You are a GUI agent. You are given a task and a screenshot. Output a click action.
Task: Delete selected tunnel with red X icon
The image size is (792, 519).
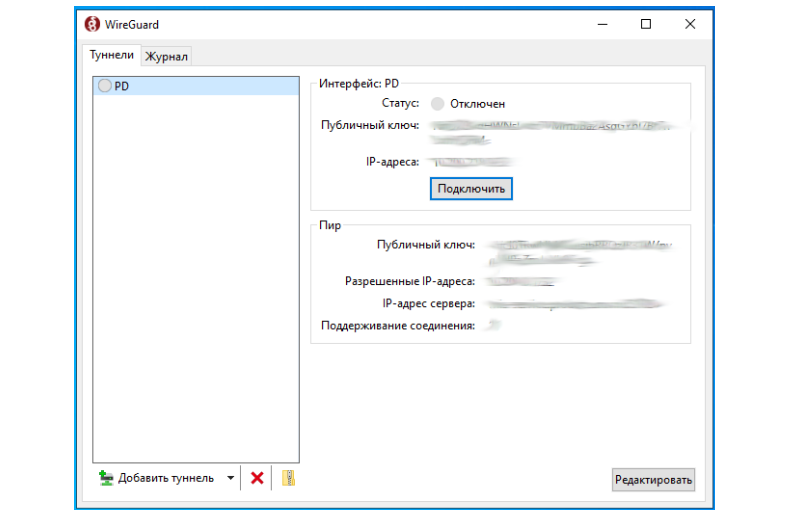pos(257,478)
